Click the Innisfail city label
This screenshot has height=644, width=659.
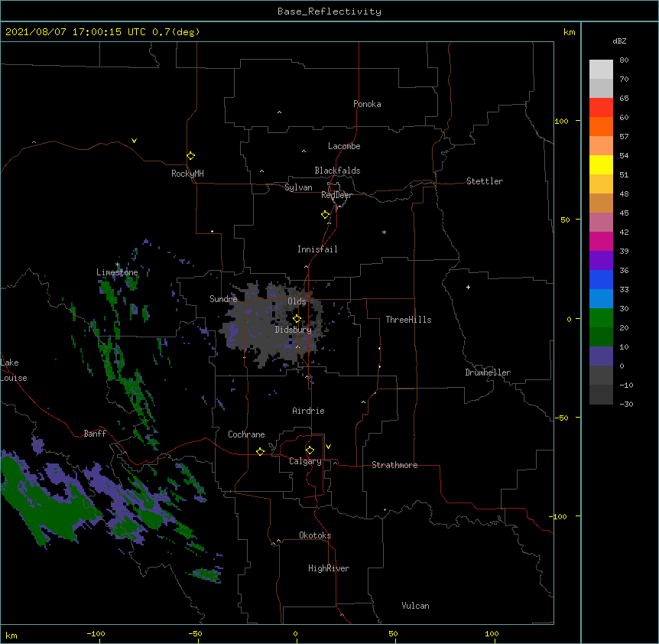317,249
